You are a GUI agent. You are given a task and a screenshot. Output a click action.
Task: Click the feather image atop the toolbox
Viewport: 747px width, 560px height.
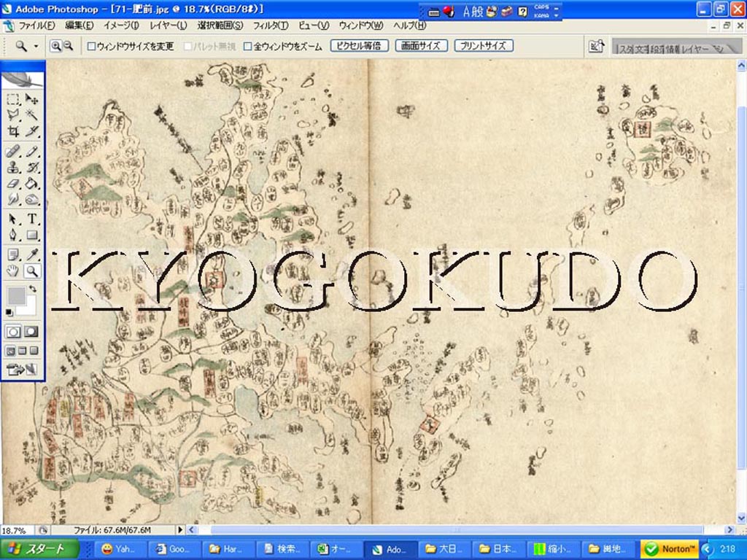point(23,79)
